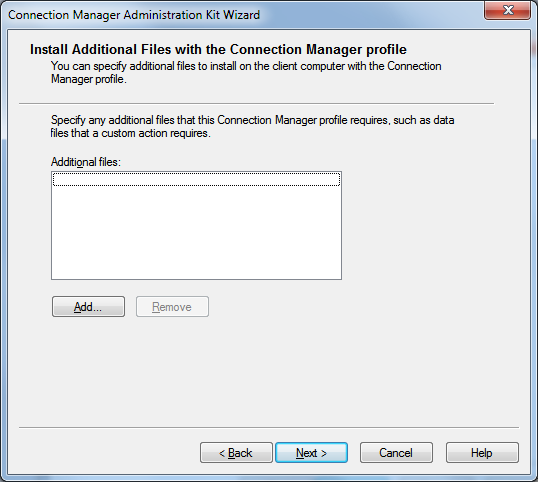Click blank area inside Additional files list

click(x=196, y=233)
